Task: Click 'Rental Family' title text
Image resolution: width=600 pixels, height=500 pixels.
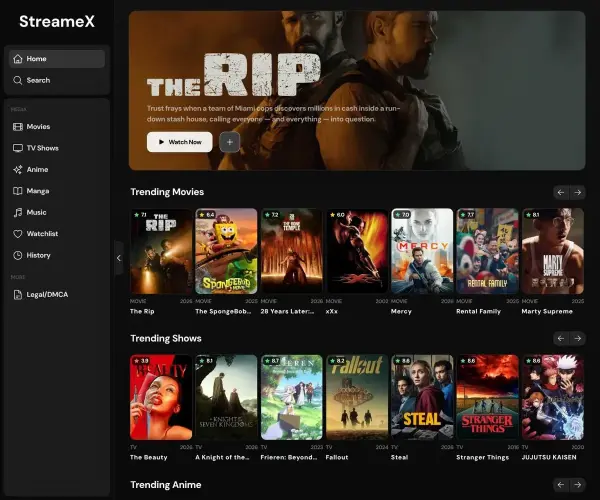Action: (478, 311)
